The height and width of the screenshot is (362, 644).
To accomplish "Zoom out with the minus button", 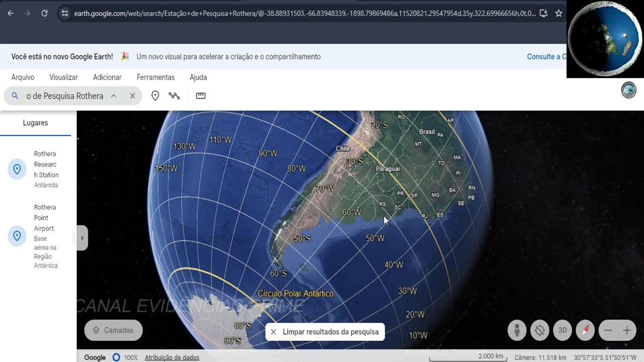I will [608, 330].
